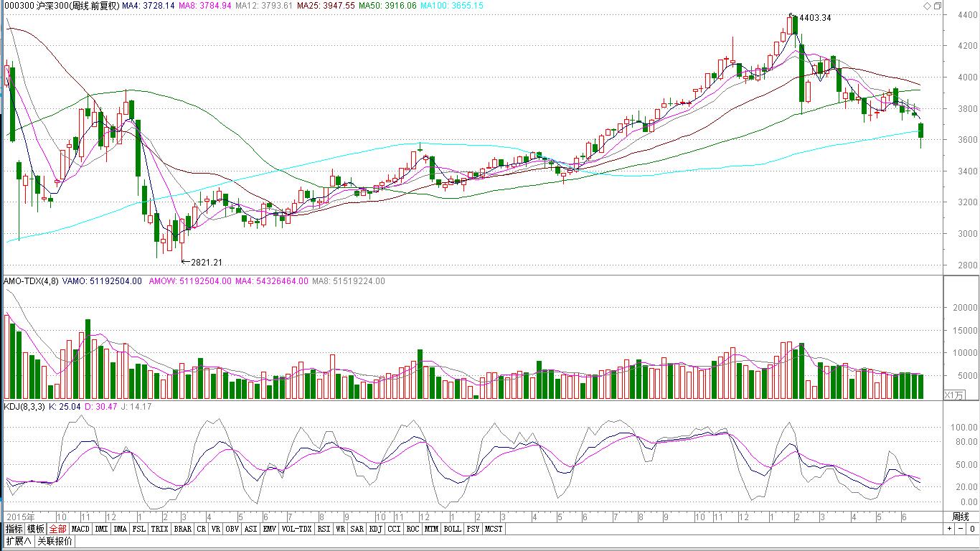This screenshot has height=551, width=980.
Task: Click the minus zoom-out button
Action: 960,529
